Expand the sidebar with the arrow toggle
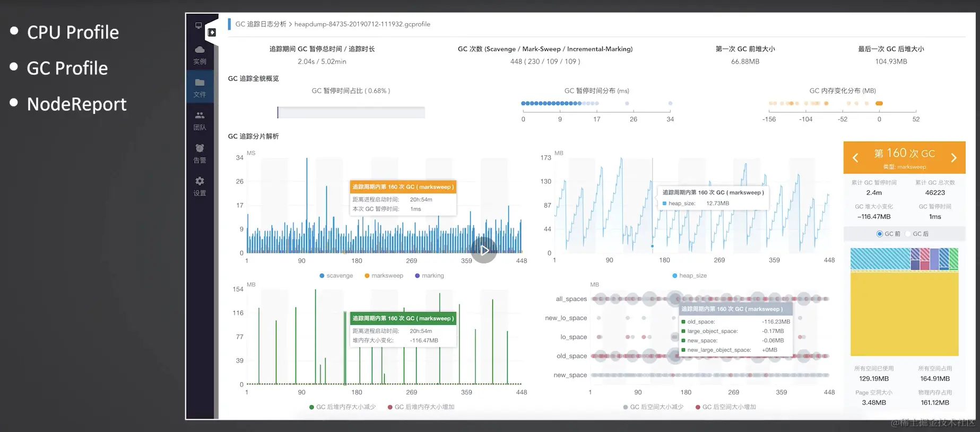980x432 pixels. point(212,32)
